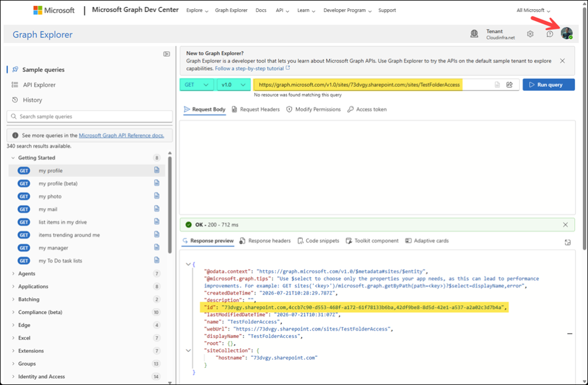The width and height of the screenshot is (588, 385).
Task: Click the Search sample queries field
Action: click(90, 116)
